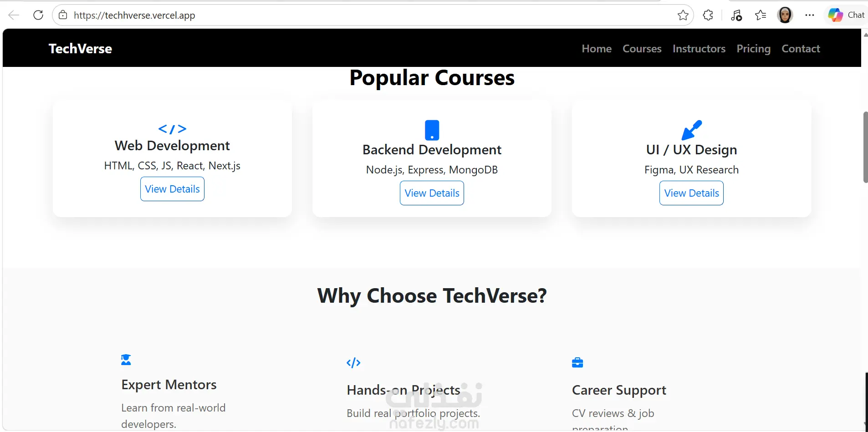Click the site information lock icon

coord(63,15)
